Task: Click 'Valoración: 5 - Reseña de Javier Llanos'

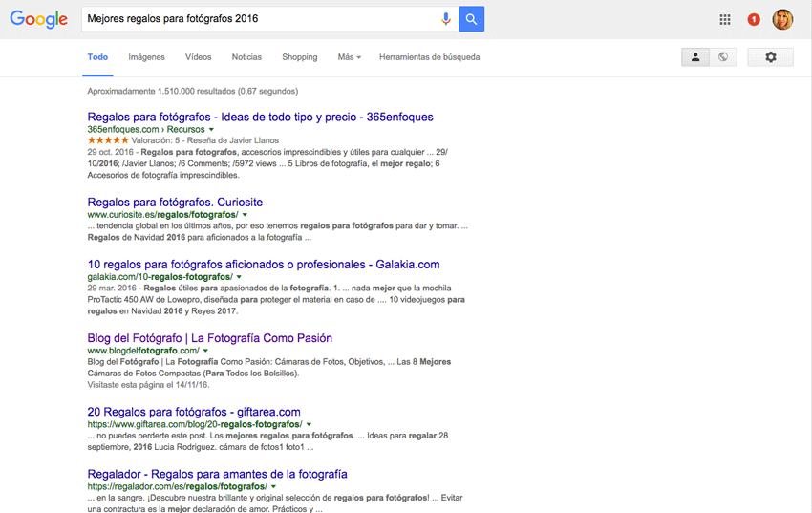Action: 205,140
